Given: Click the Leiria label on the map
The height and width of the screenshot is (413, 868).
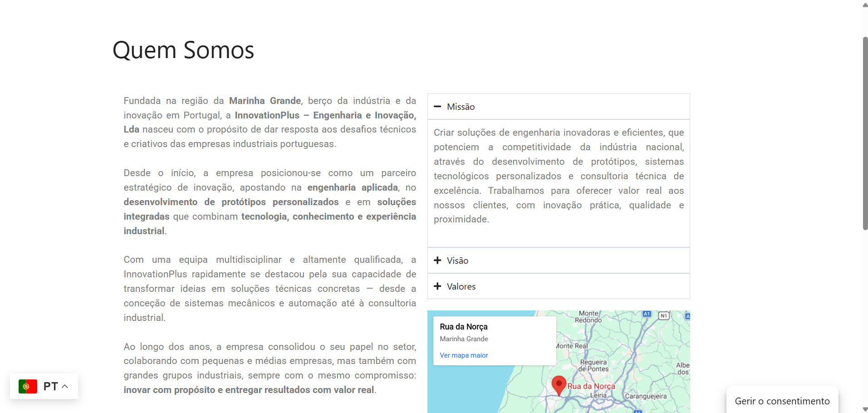Looking at the screenshot, I should [598, 395].
